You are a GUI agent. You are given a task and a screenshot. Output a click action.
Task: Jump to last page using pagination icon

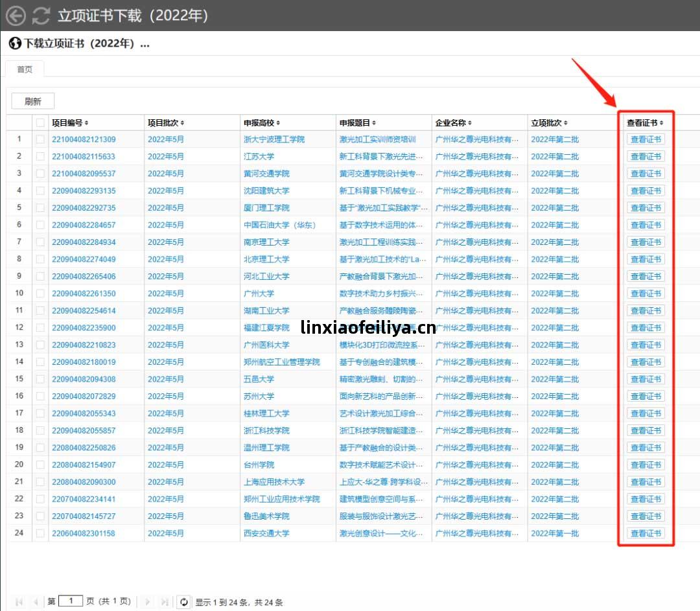point(165,602)
